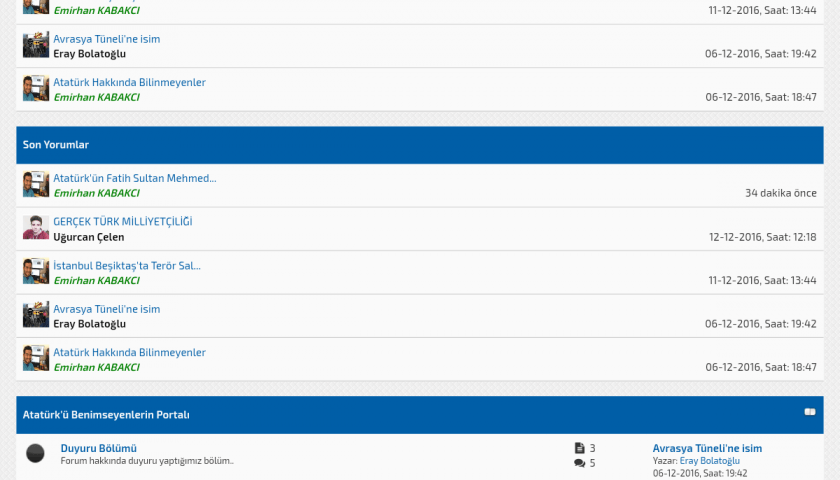This screenshot has width=840, height=480.
Task: Click the document icon beside thread count 3
Action: 579,449
